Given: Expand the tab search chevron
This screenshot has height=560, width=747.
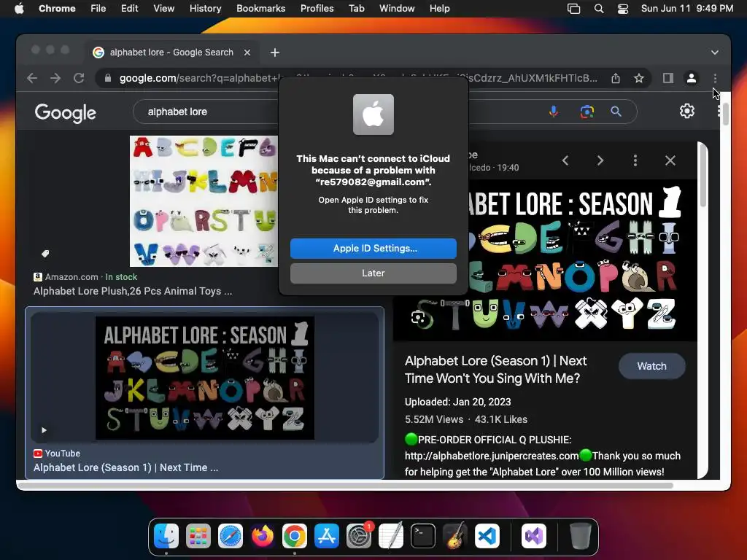Looking at the screenshot, I should tap(715, 52).
